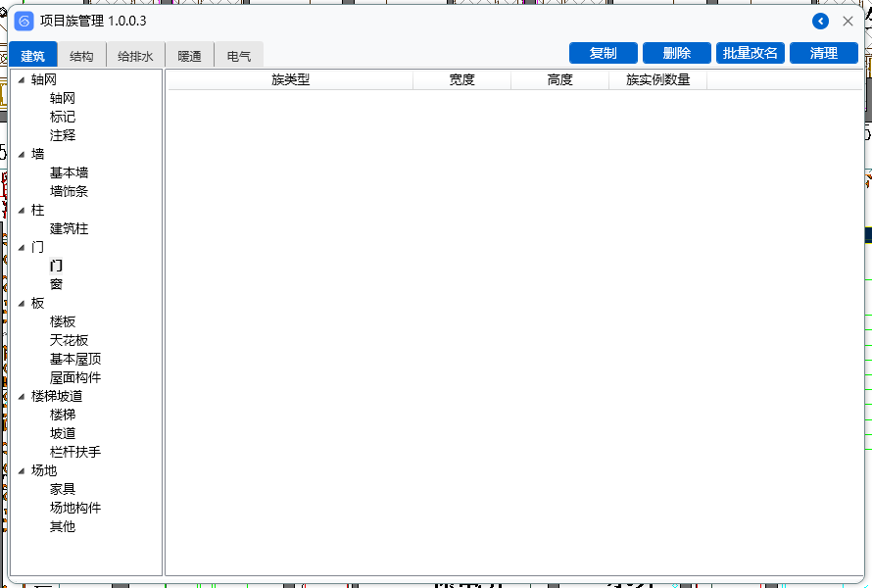This screenshot has height=588, width=872.
Task: Collapse the 楼梯坡道 tree group
Action: (x=22, y=397)
